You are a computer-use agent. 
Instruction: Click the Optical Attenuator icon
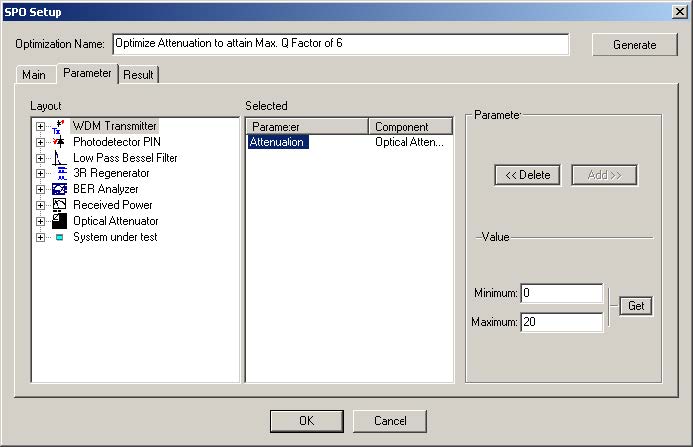(59, 221)
